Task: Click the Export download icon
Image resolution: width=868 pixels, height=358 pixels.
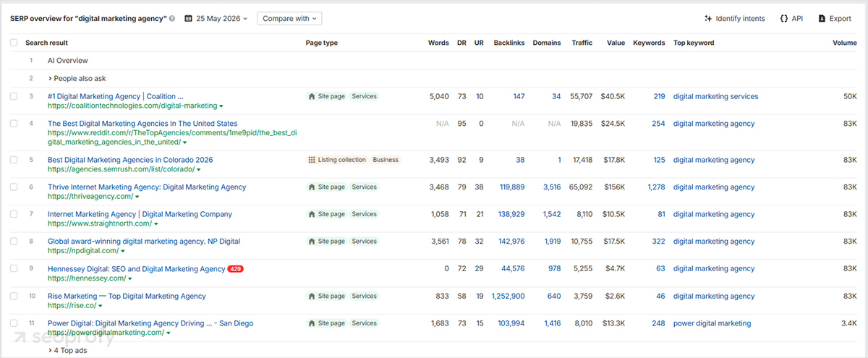Action: pos(822,19)
